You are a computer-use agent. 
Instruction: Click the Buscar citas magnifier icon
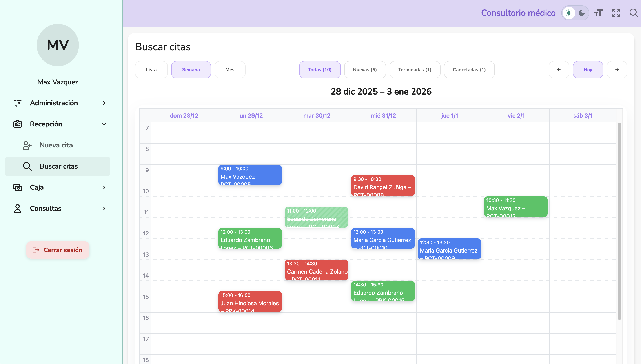point(27,166)
